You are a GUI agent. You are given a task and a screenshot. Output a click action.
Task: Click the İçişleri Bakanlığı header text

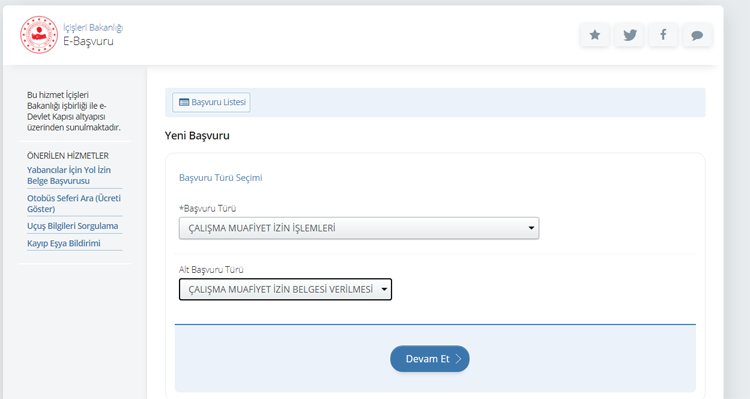[93, 27]
